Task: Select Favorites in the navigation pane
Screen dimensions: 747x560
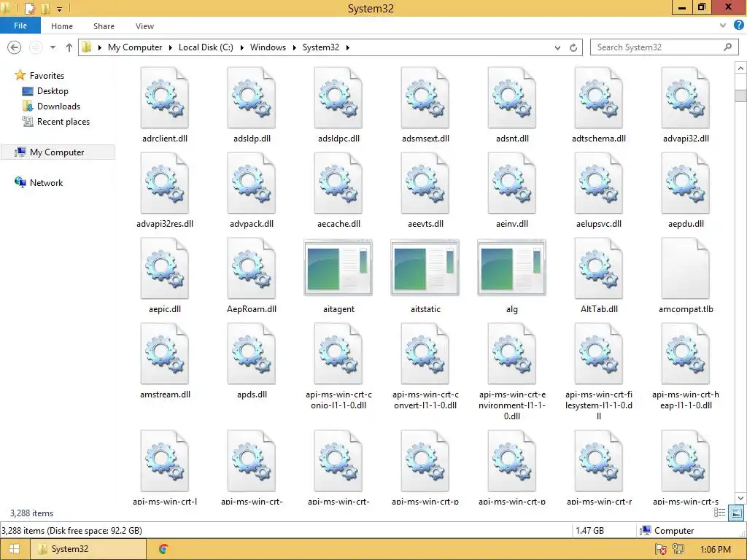Action: pos(47,75)
